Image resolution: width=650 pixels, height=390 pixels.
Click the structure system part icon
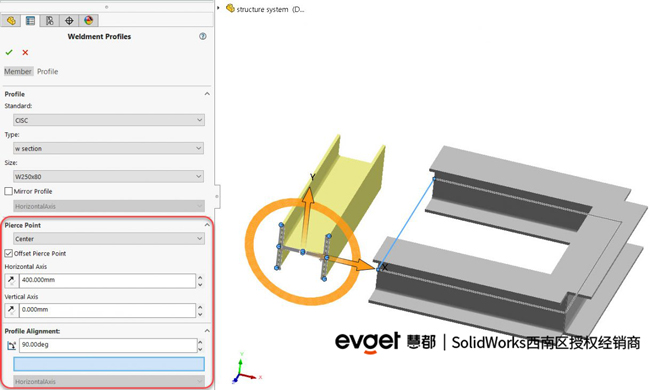230,8
